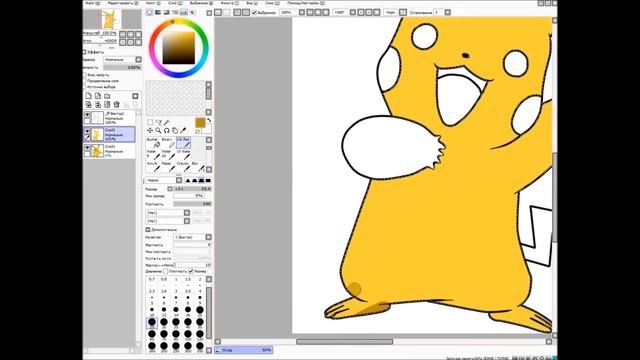640x360 pixels.
Task: Toggle visibility of the bottom layer
Action: pos(87,148)
